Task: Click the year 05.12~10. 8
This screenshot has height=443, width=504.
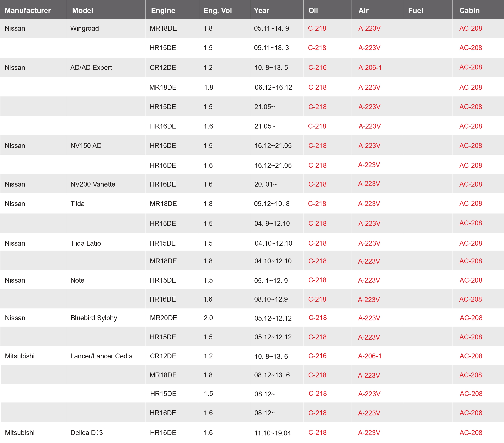Action: [x=272, y=204]
